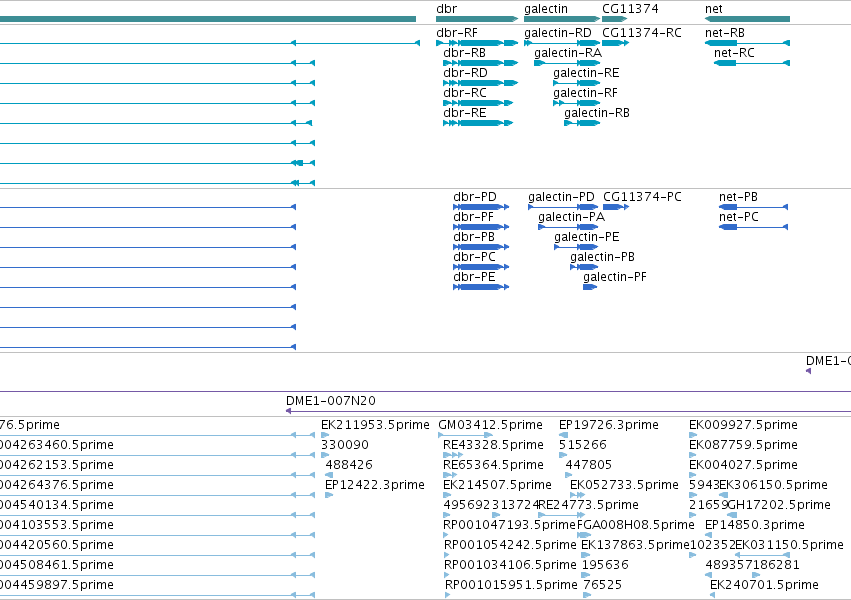Screen dimensions: 851x600
Task: Click the galectin-PF protein label
Action: 615,277
